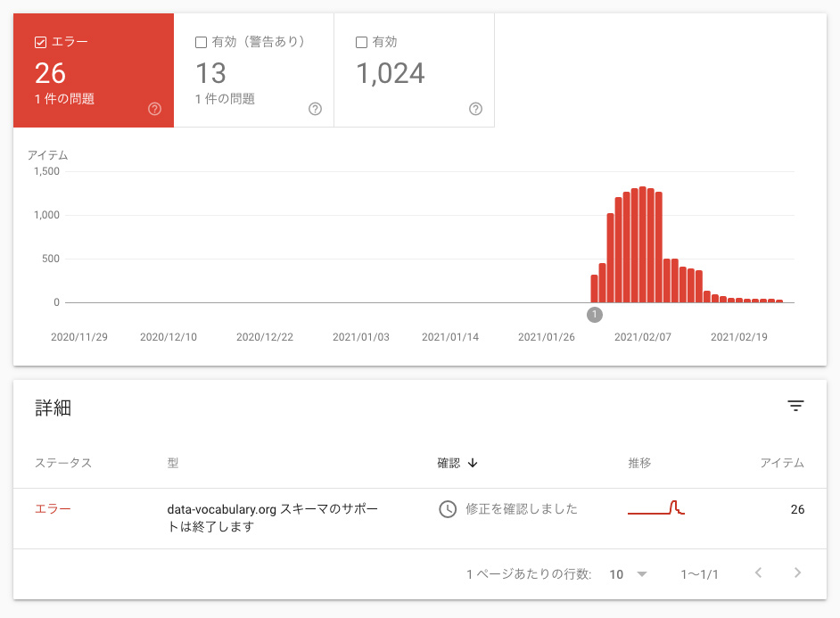Open help icon on 有効（警告あり）card

click(x=315, y=109)
